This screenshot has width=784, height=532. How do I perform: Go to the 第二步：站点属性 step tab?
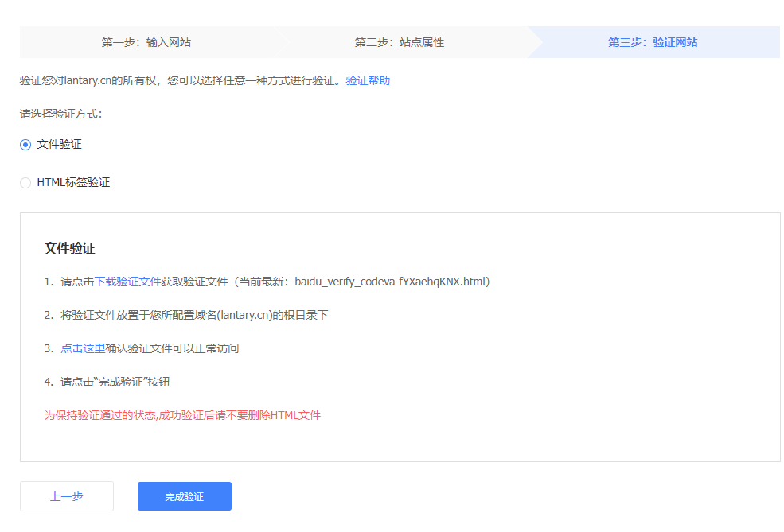[400, 42]
